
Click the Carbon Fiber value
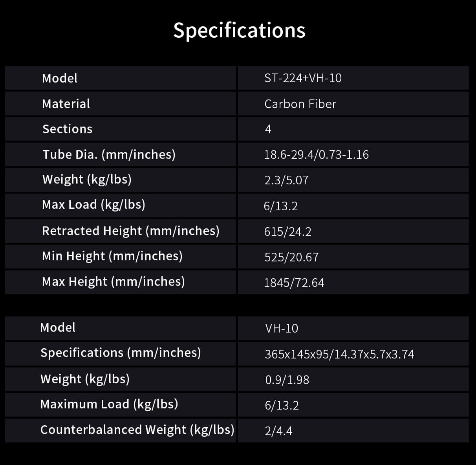coord(300,104)
